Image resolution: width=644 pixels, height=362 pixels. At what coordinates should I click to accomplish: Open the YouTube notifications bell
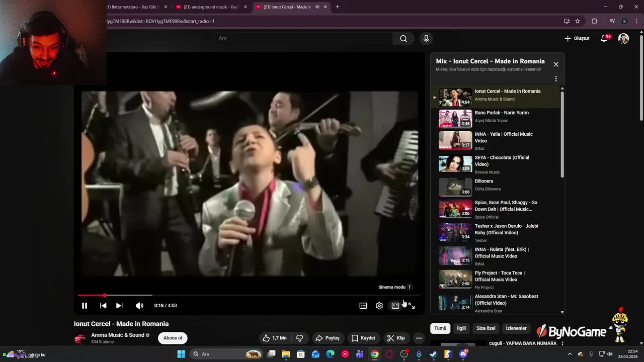pyautogui.click(x=605, y=38)
